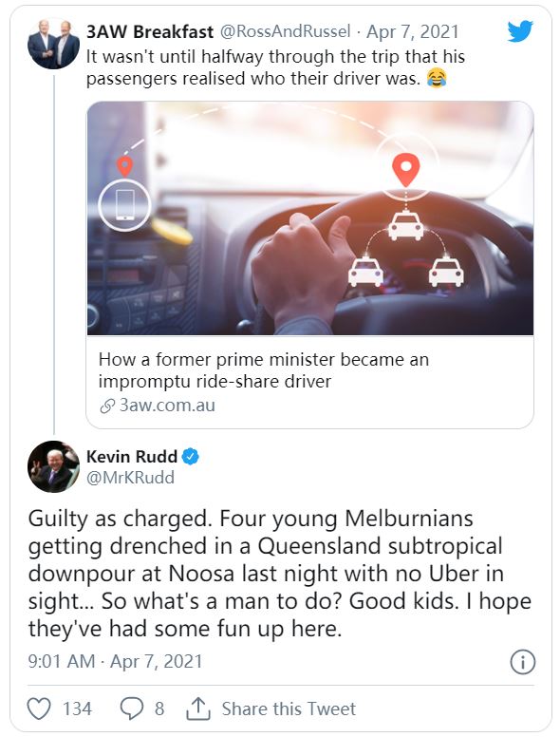Viewport: 560px width, 737px height.
Task: Click the share upload arrow icon
Action: (x=198, y=709)
